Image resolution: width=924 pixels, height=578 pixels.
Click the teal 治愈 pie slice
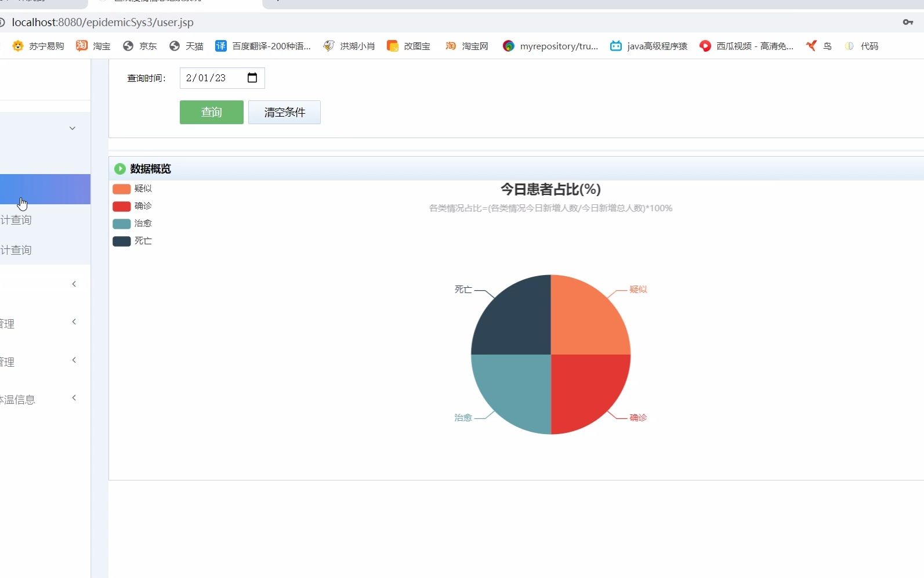[x=518, y=387]
